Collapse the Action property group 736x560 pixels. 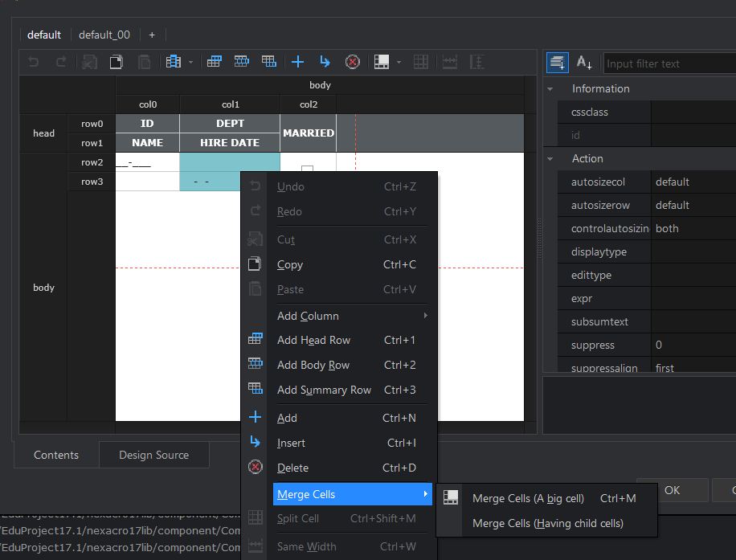click(x=550, y=158)
